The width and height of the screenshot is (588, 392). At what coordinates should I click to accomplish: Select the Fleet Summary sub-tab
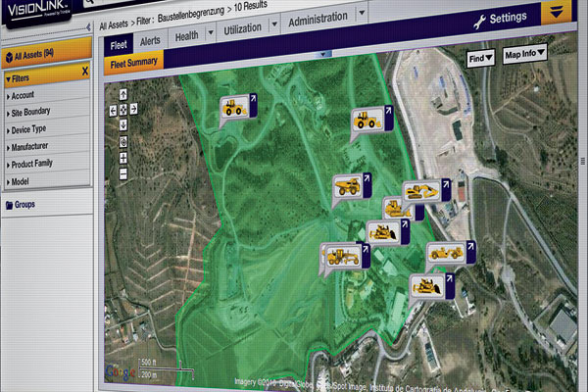pos(133,64)
